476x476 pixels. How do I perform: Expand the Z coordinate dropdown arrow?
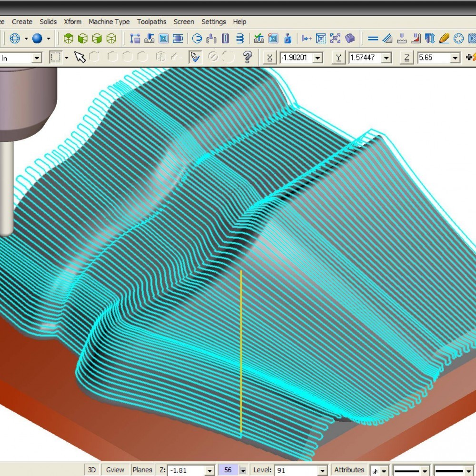point(455,58)
